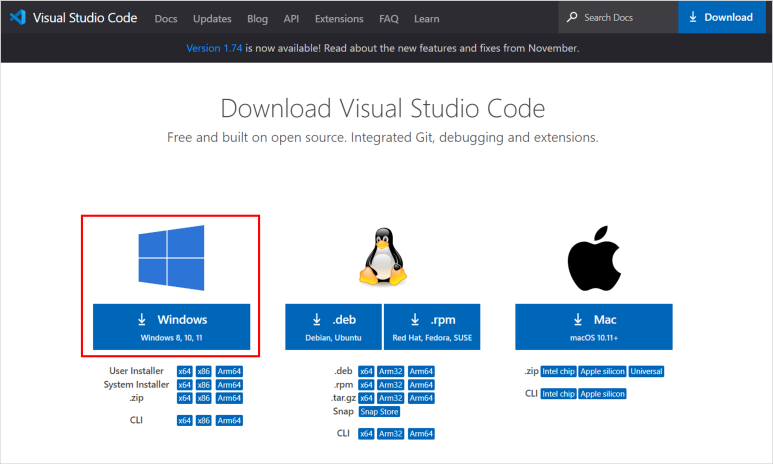Click the Linux Tux penguin image
The height and width of the screenshot is (464, 773).
383,256
